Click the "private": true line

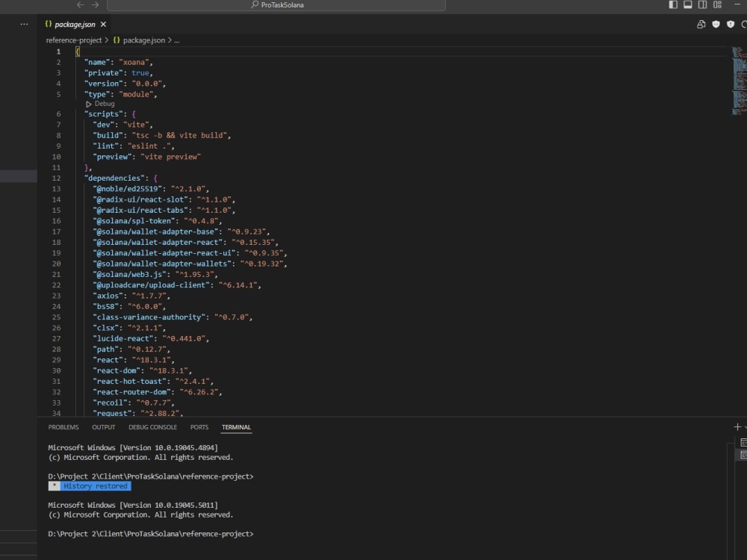(119, 73)
